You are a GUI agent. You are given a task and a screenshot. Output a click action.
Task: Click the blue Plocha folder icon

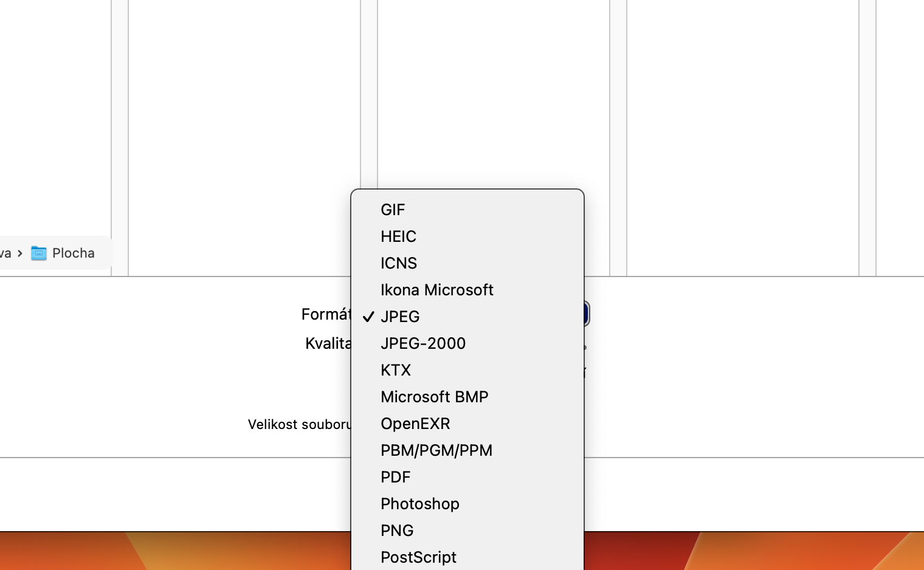point(39,253)
